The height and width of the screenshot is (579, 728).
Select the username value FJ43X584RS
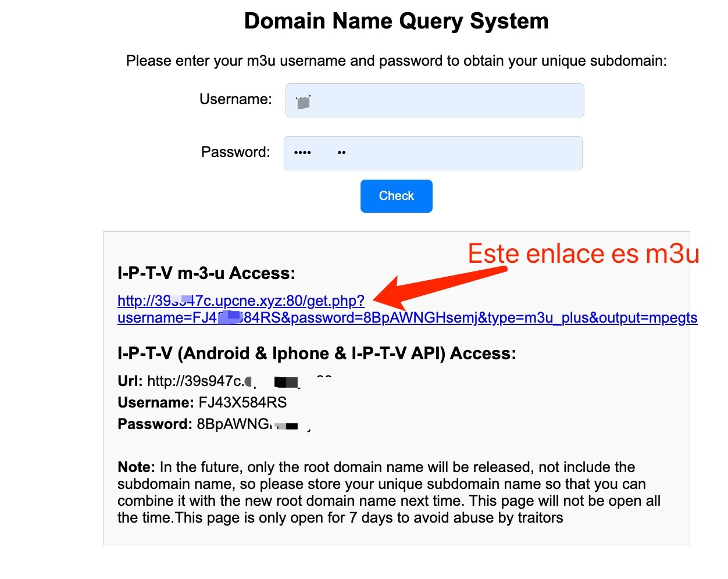tap(242, 403)
